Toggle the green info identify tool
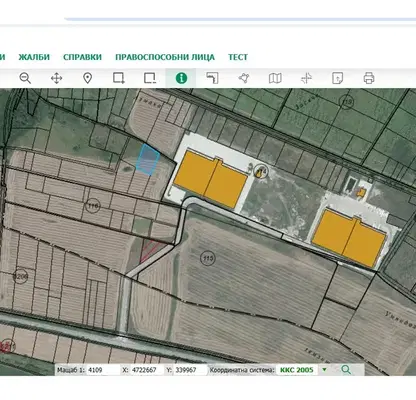This screenshot has height=400, width=416. pyautogui.click(x=181, y=78)
